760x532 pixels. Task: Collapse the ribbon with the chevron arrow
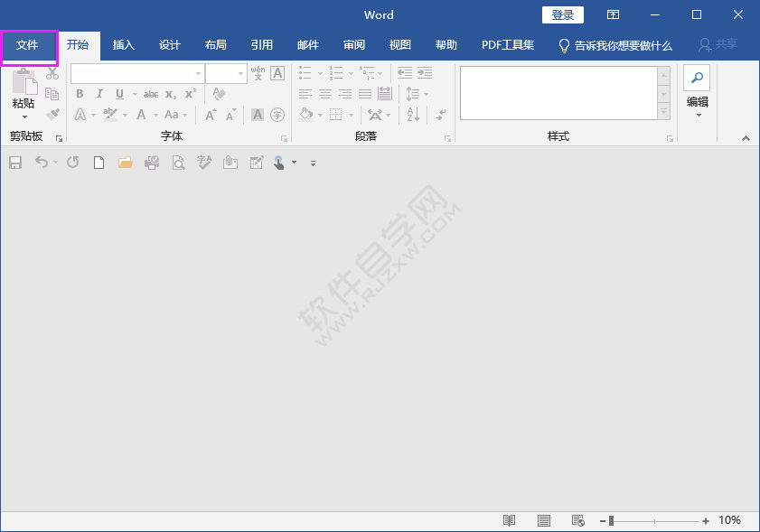tap(746, 138)
